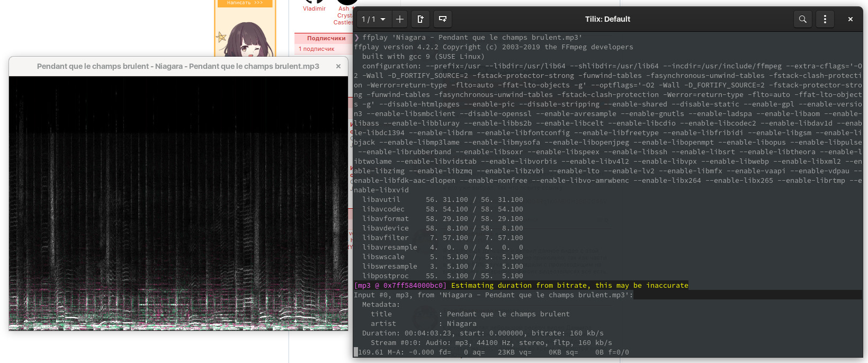Click the 'libavformat' version row

pos(443,218)
